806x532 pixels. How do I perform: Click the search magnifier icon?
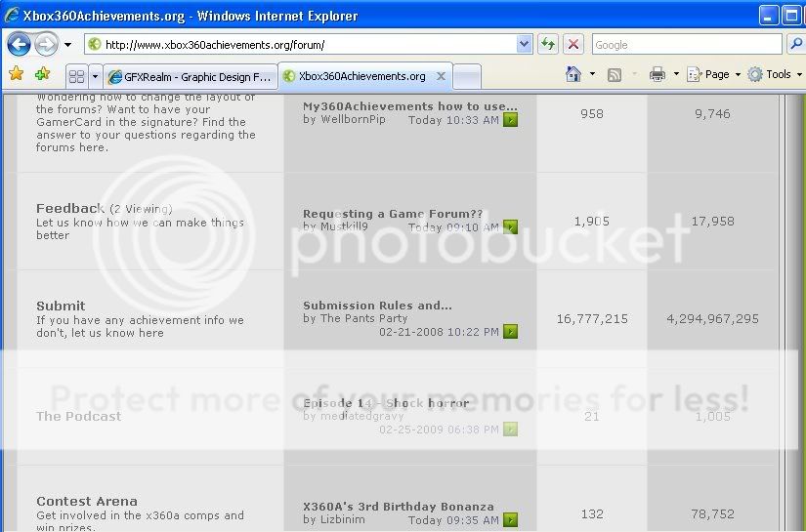(796, 44)
